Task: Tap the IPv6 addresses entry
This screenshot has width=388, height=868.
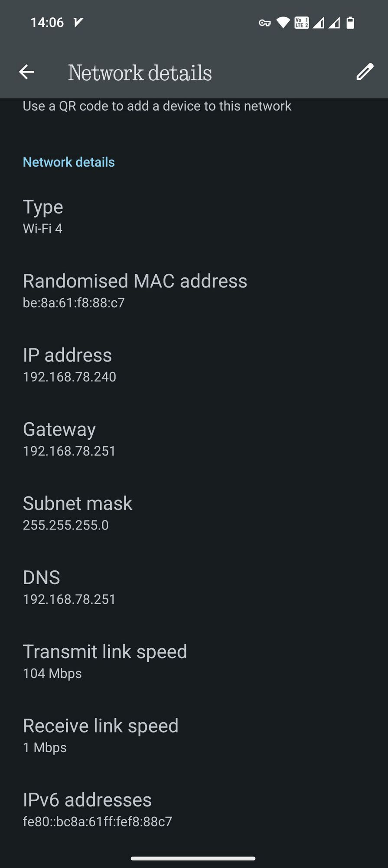Action: tap(98, 810)
